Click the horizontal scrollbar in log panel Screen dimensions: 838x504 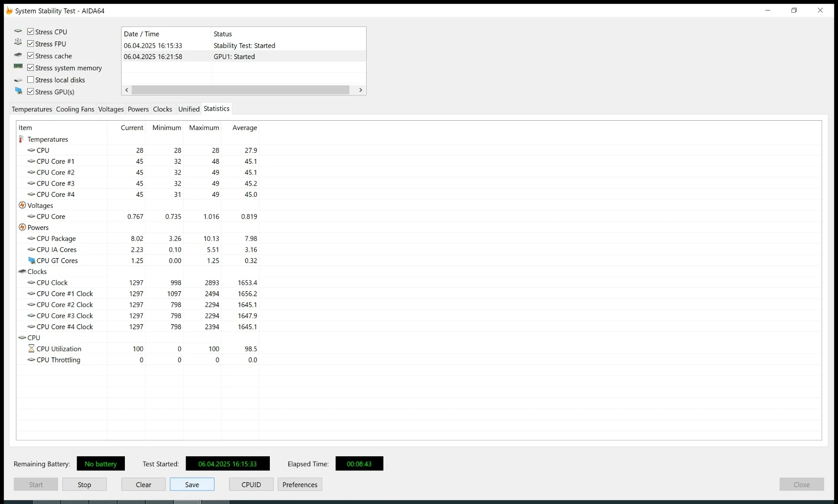click(x=240, y=90)
